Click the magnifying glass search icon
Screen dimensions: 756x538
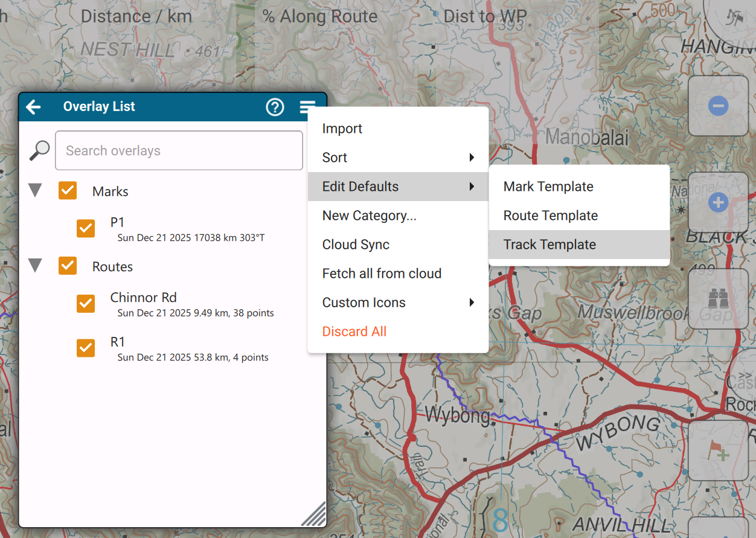[x=39, y=150]
